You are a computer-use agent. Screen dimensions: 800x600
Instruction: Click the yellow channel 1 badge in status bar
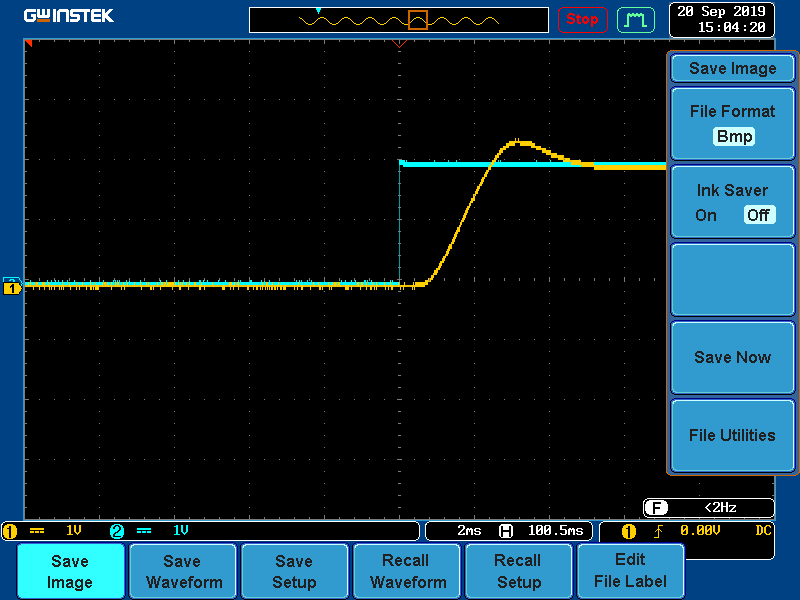point(11,531)
